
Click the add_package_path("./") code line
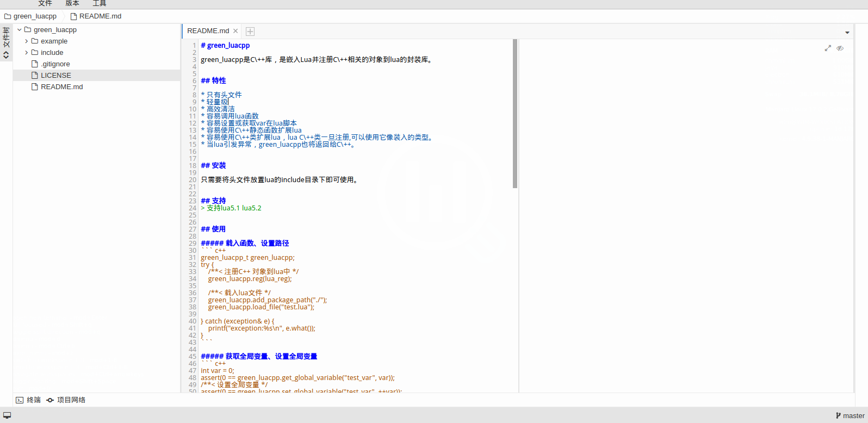(x=268, y=300)
